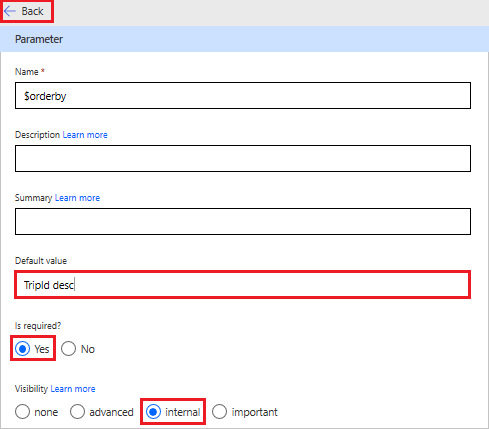Image resolution: width=489 pixels, height=429 pixels.
Task: Focus the Default value field with TripId desc
Action: 243,285
